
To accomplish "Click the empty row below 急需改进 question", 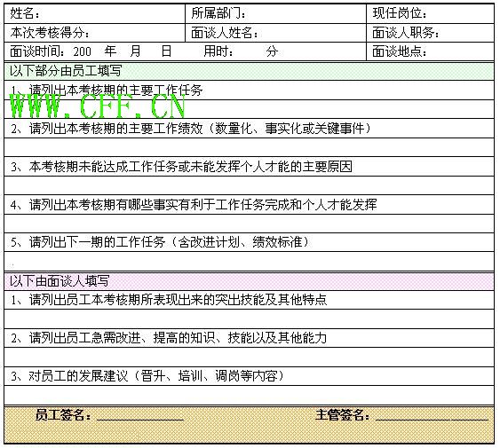I will point(249,358).
